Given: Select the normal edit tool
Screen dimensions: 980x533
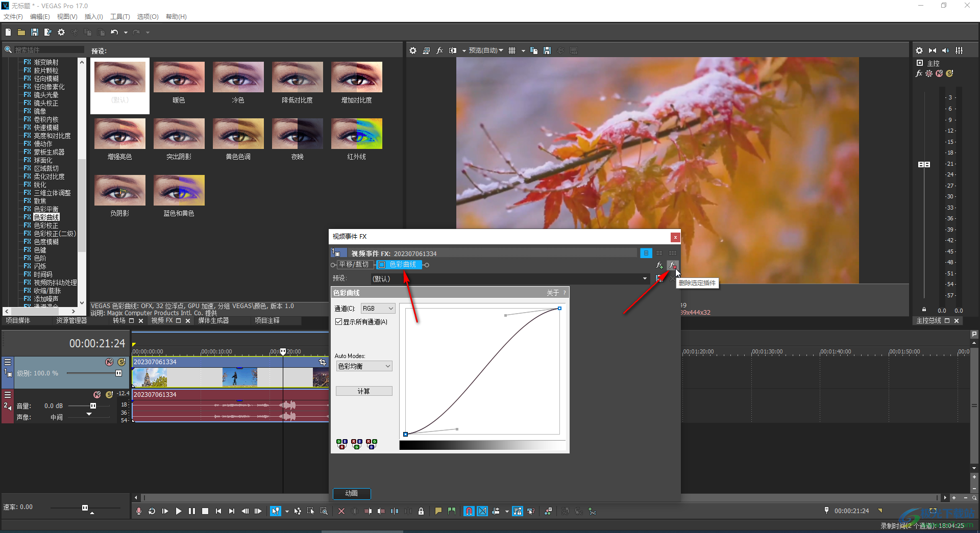Looking at the screenshot, I should tap(276, 511).
